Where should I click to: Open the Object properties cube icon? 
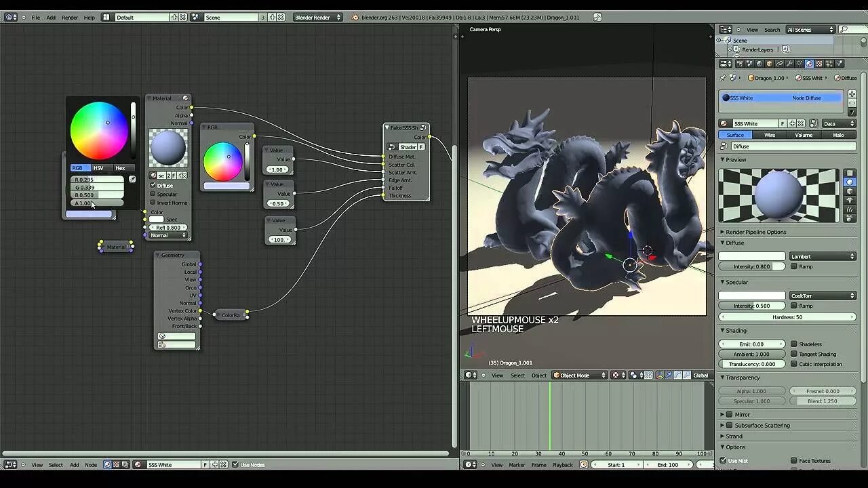pyautogui.click(x=769, y=64)
